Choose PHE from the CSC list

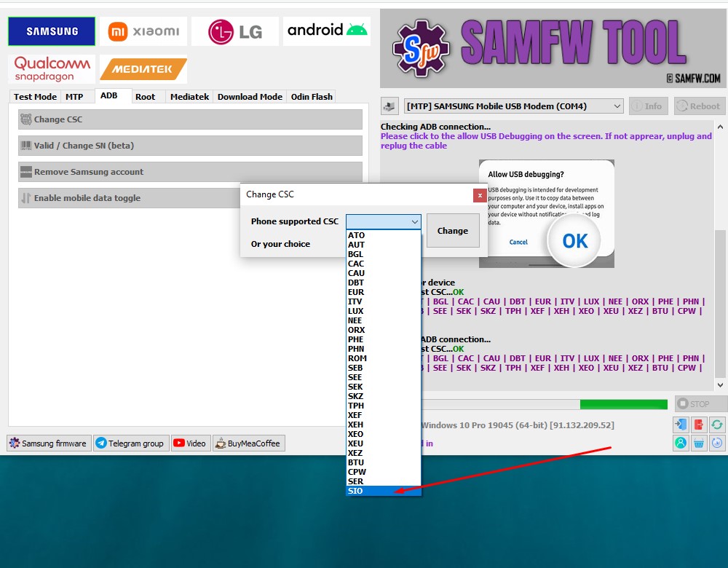[x=384, y=339]
